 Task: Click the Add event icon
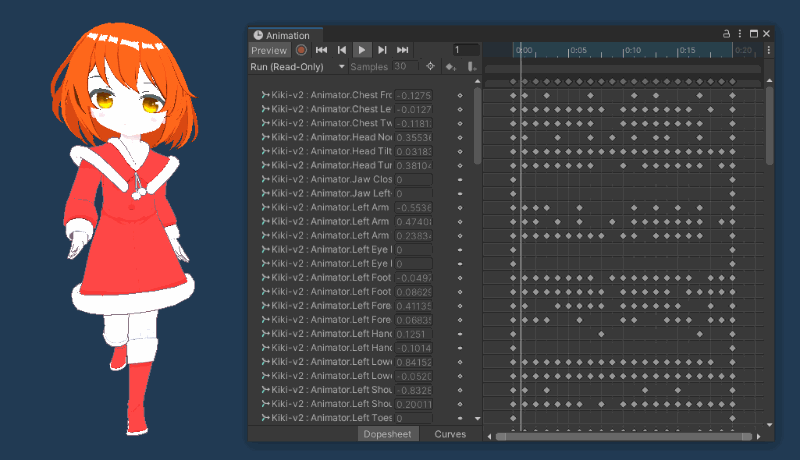click(471, 67)
